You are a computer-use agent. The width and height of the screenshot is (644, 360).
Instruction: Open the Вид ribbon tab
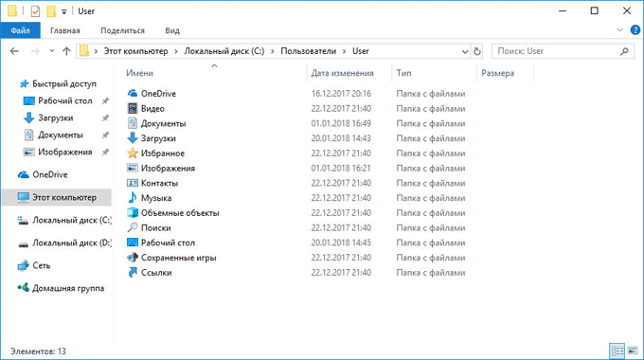click(172, 30)
